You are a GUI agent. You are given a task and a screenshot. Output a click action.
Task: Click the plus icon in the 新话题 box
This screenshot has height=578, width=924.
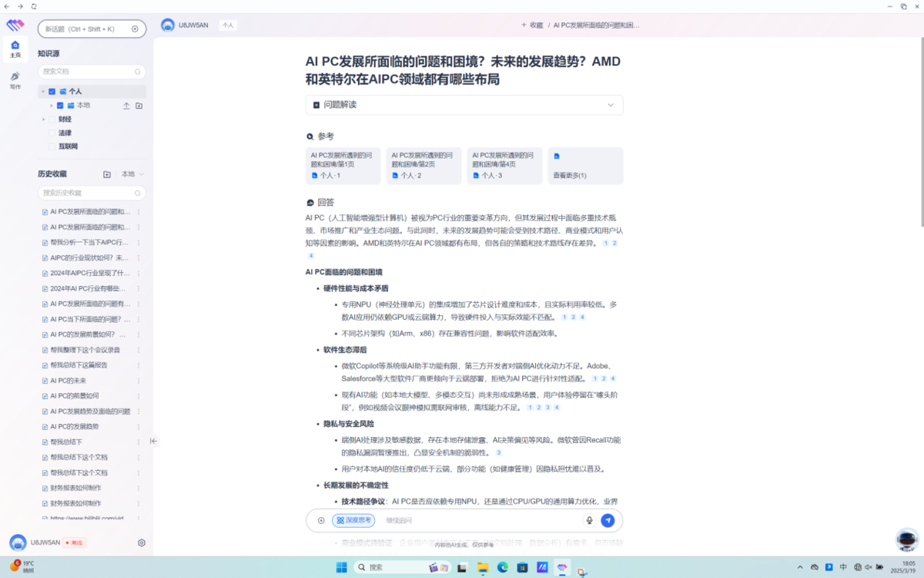pyautogui.click(x=135, y=29)
